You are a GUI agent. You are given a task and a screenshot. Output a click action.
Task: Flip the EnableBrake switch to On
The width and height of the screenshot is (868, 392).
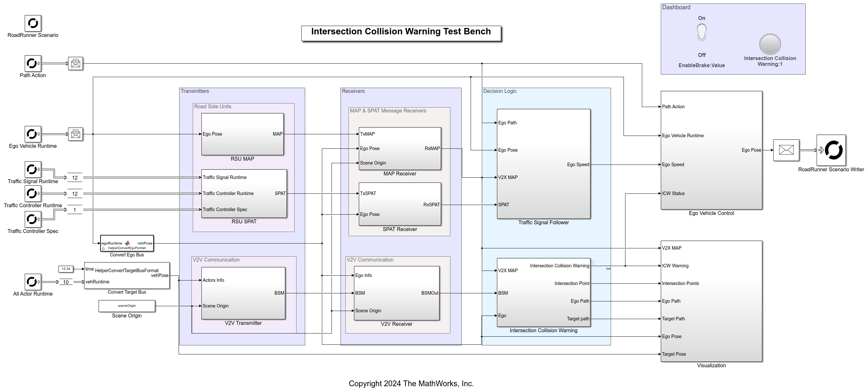click(702, 32)
